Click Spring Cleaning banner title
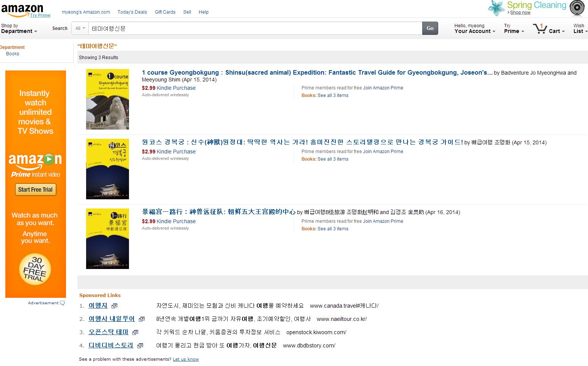 (x=536, y=5)
